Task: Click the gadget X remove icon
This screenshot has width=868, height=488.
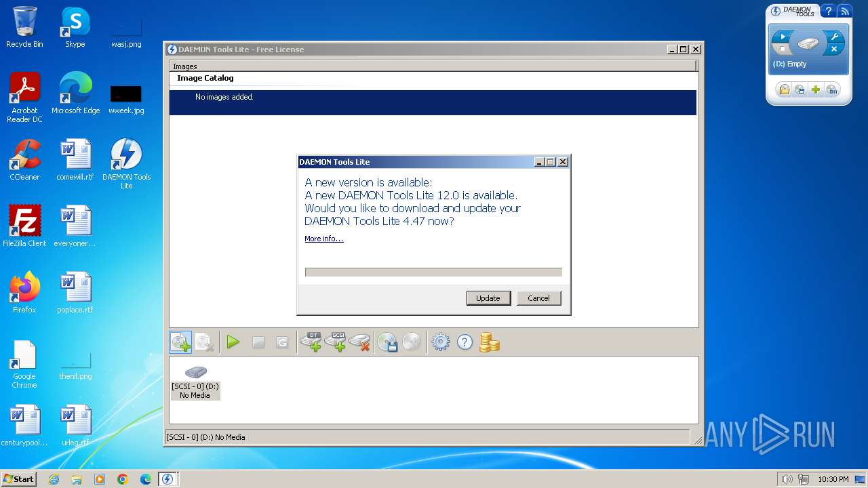Action: click(x=835, y=49)
